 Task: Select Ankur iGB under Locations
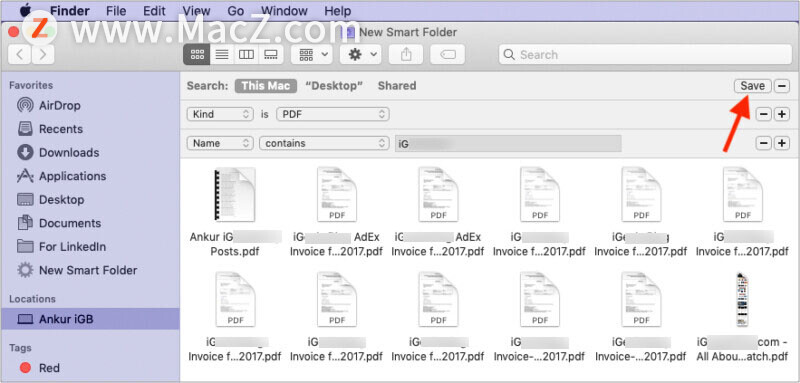(x=90, y=319)
